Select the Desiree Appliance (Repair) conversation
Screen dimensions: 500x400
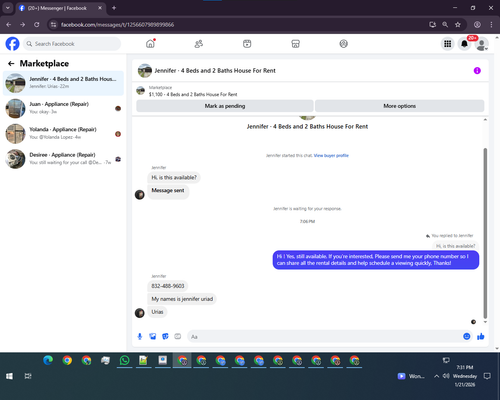[63, 159]
